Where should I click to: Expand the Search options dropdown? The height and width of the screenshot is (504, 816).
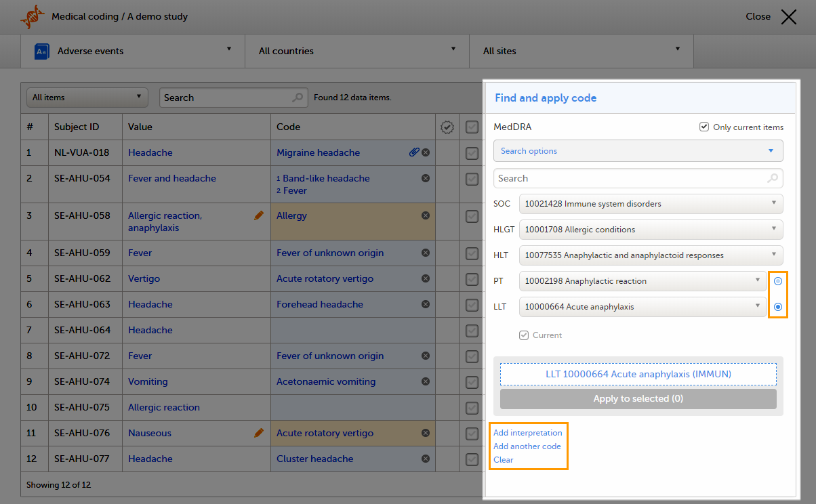[638, 151]
